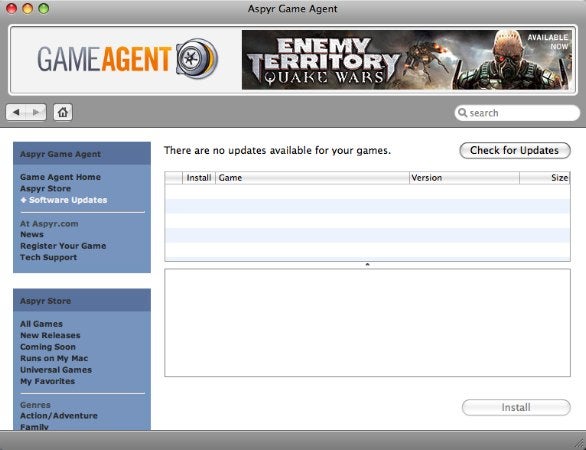The image size is (586, 450).
Task: Click the Install button
Action: point(516,407)
